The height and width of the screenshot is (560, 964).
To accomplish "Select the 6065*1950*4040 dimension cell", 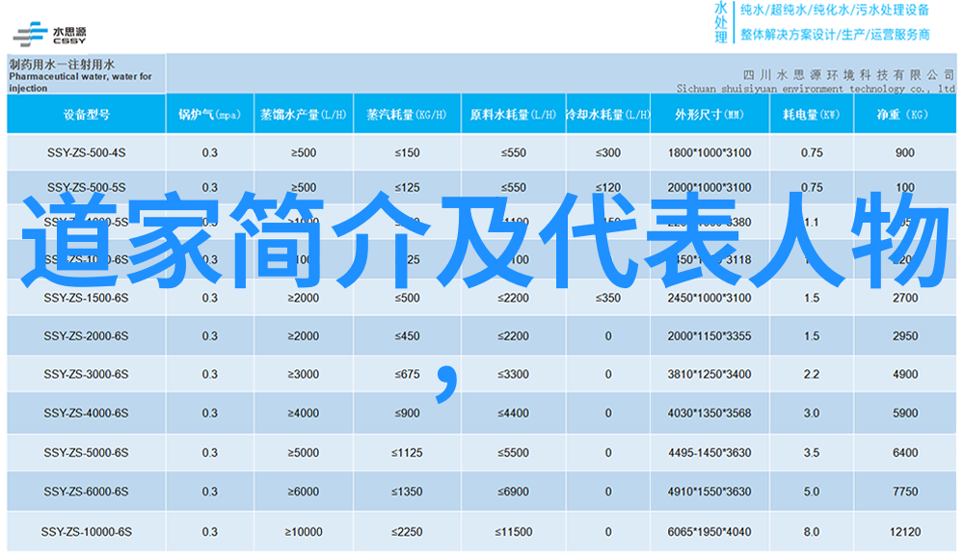I will [709, 531].
